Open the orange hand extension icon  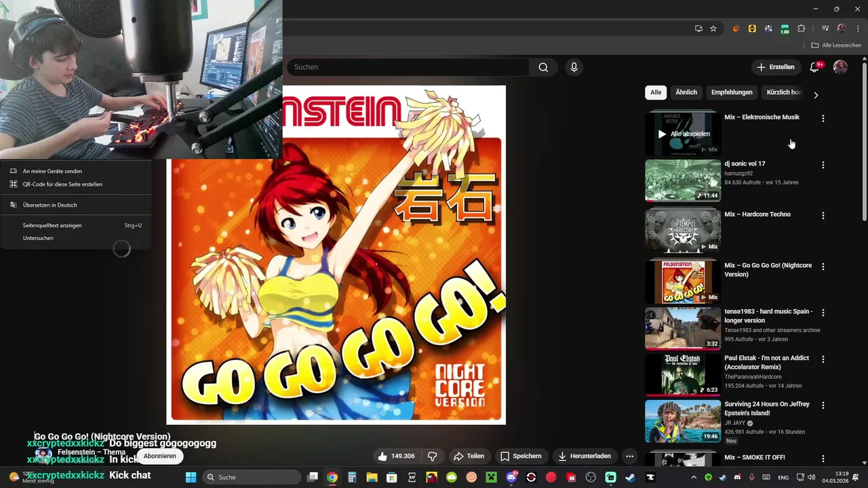coord(736,28)
